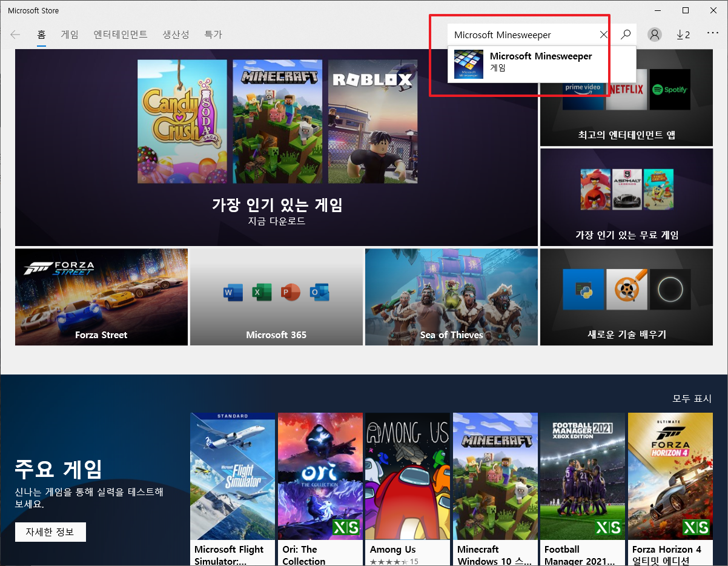
Task: Click Forza Horizon 4 title text
Action: (x=667, y=555)
